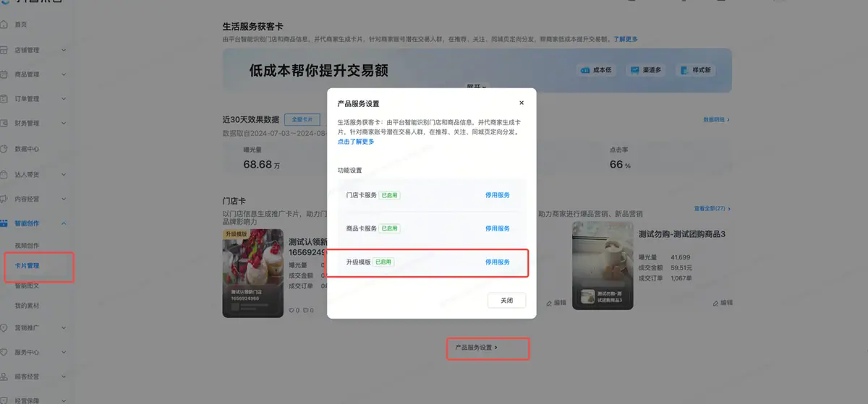Click the 已启用 tag beside 门店卡服务
Image resolution: width=868 pixels, height=404 pixels.
coord(390,195)
